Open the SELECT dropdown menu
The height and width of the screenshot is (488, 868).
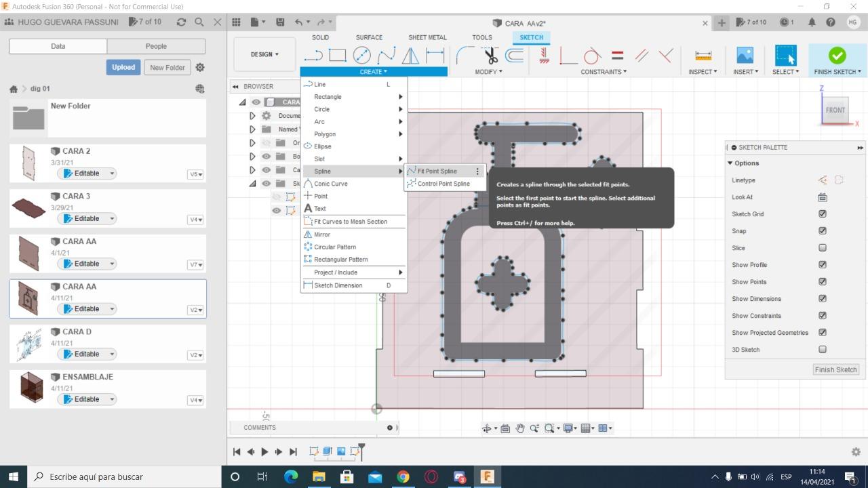(785, 72)
